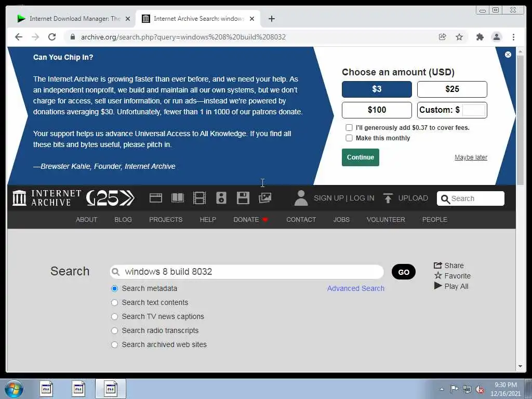Open a new browser tab
This screenshot has width=532, height=399.
pyautogui.click(x=271, y=19)
